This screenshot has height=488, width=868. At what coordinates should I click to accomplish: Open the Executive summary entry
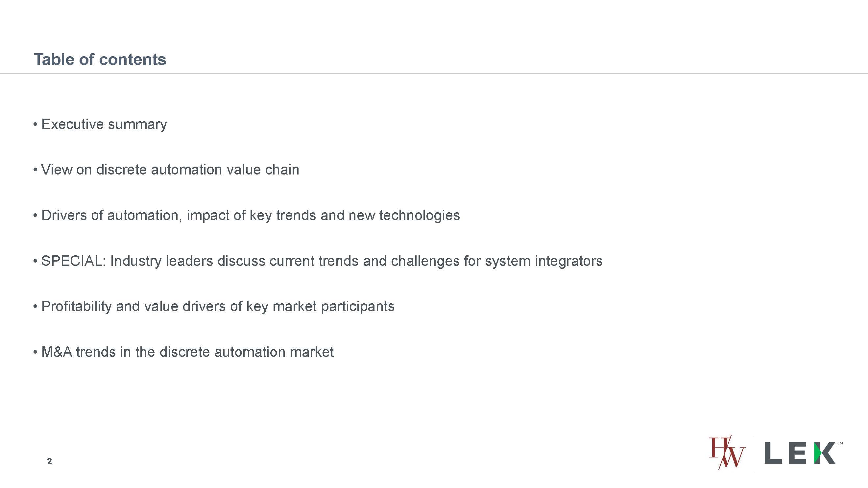[104, 124]
